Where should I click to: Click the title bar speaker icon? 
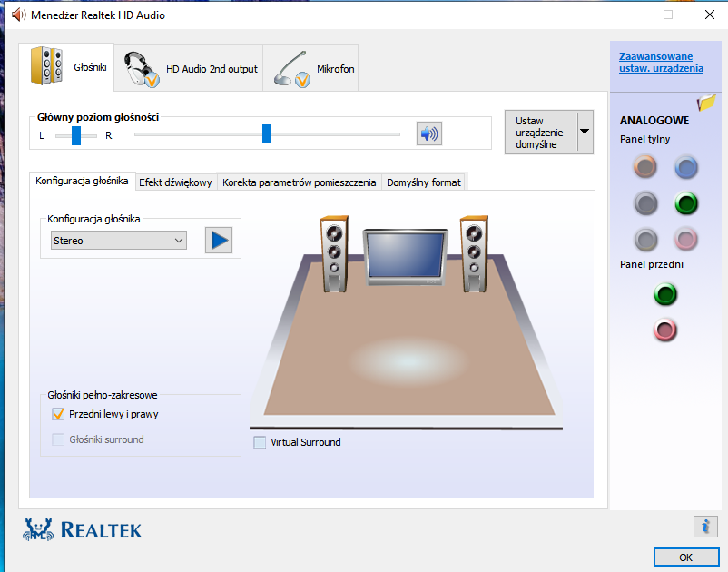pos(18,15)
